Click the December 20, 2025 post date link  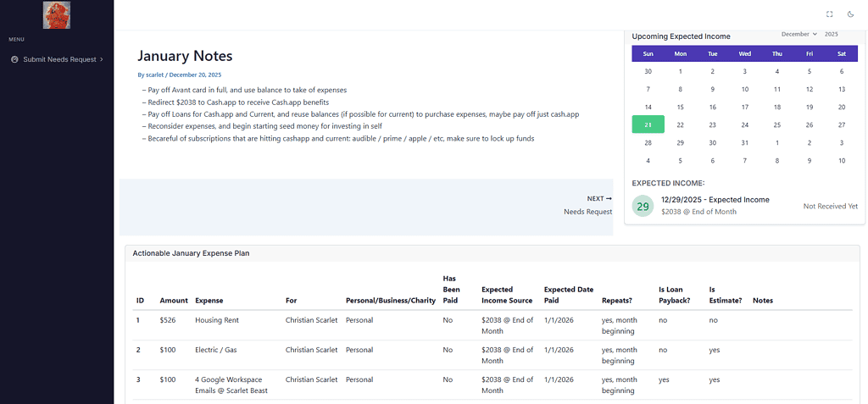point(195,75)
